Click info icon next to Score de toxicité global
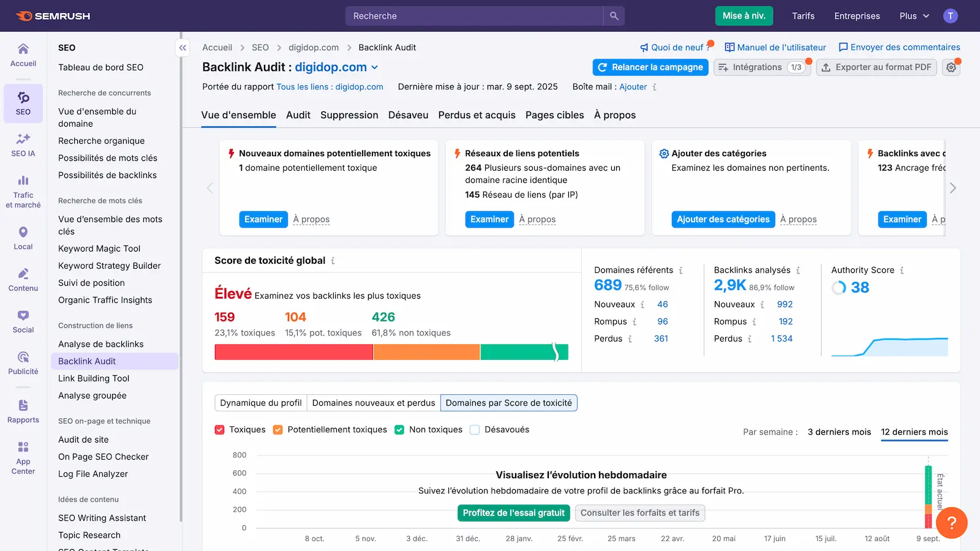The height and width of the screenshot is (551, 980). (x=333, y=261)
